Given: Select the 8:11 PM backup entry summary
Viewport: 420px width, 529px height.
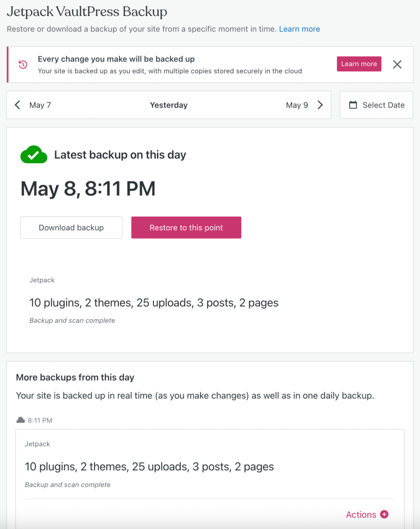Looking at the screenshot, I should tap(149, 466).
